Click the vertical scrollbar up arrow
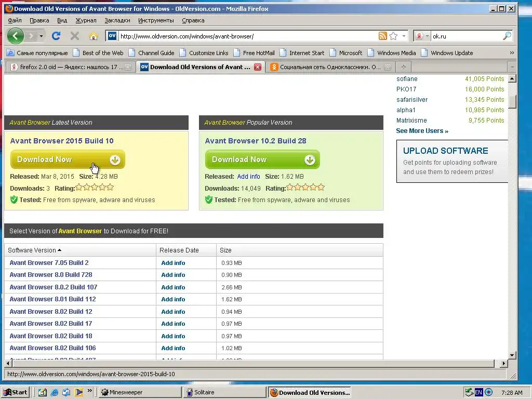The image size is (532, 399). 512,79
